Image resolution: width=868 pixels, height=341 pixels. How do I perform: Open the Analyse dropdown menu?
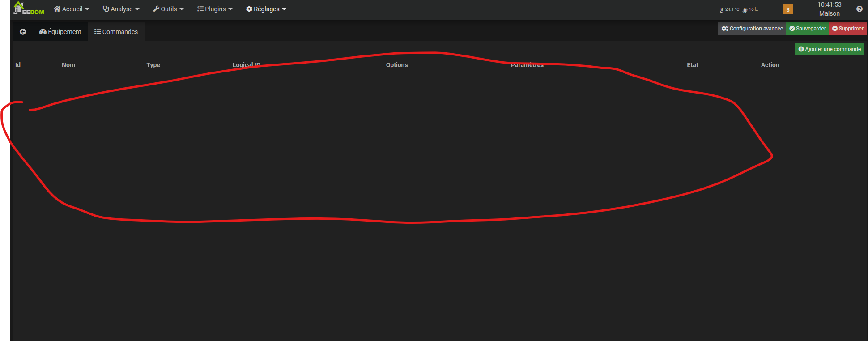(x=121, y=9)
